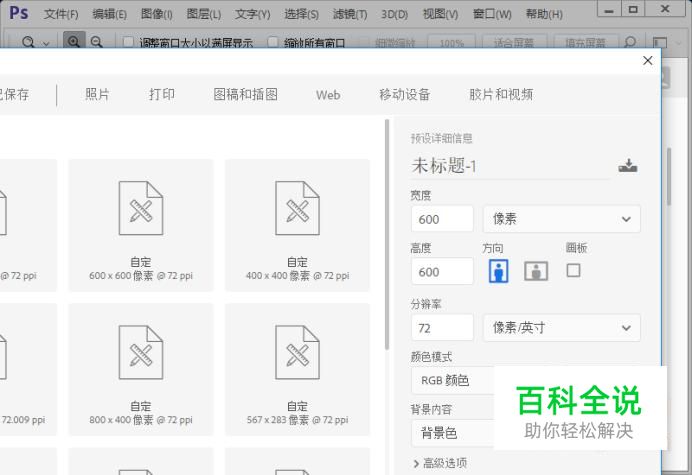Click the Photoshop Ps logo icon
Image resolution: width=692 pixels, height=475 pixels.
click(19, 13)
